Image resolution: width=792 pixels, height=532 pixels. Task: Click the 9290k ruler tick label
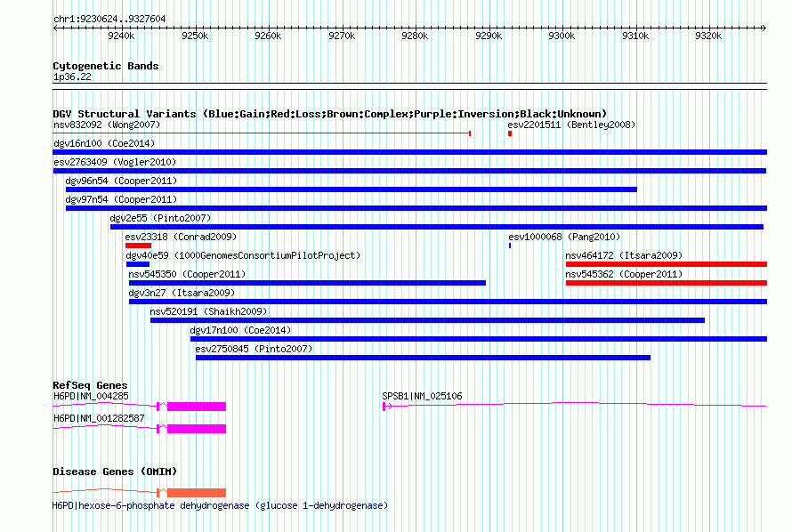489,36
